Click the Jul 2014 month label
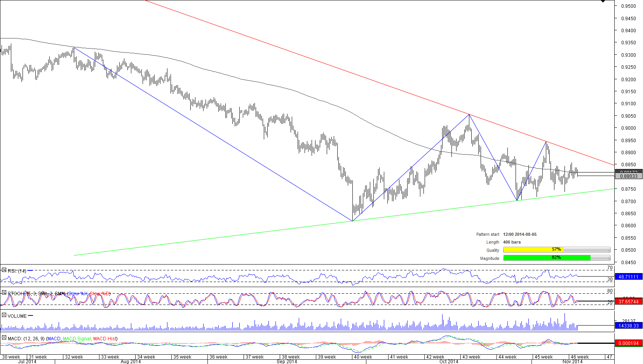The width and height of the screenshot is (643, 364). tap(27, 361)
